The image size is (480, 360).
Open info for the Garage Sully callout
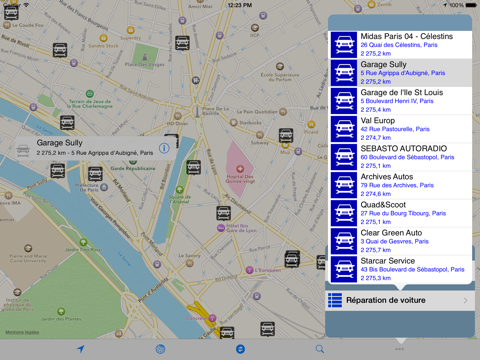(x=164, y=148)
